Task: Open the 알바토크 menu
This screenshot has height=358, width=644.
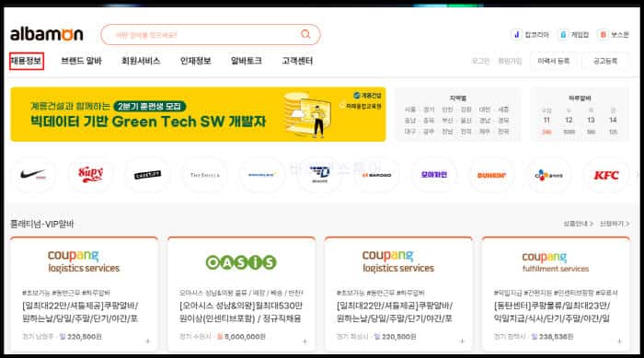Action: pos(247,61)
